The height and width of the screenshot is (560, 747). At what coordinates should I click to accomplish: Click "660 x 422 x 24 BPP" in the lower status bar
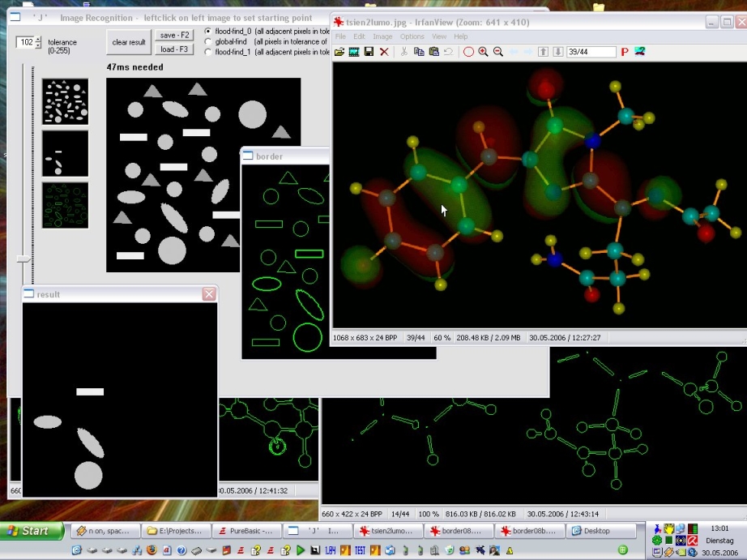coord(352,515)
